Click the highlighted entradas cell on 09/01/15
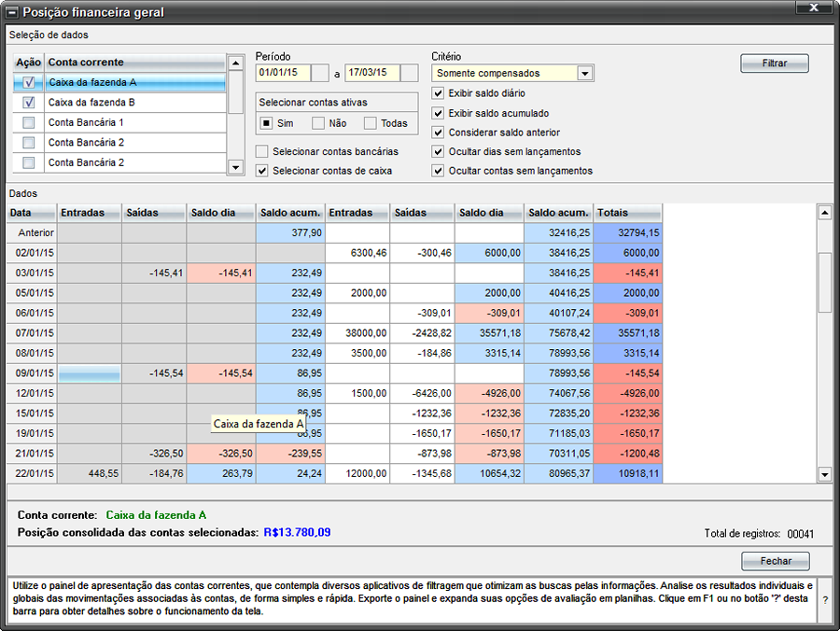 90,373
